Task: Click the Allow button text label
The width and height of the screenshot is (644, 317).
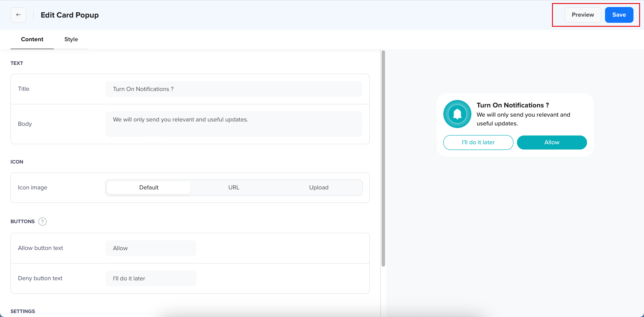Action: 41,248
